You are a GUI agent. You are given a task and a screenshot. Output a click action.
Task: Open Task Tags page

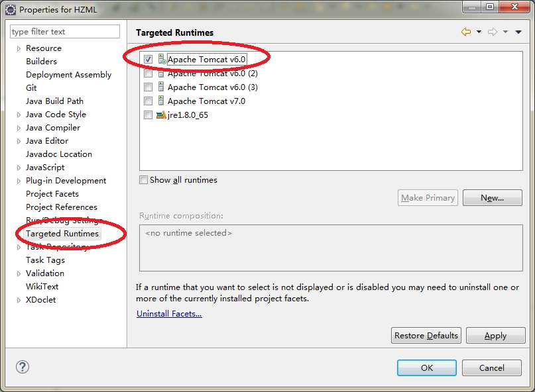click(x=45, y=260)
